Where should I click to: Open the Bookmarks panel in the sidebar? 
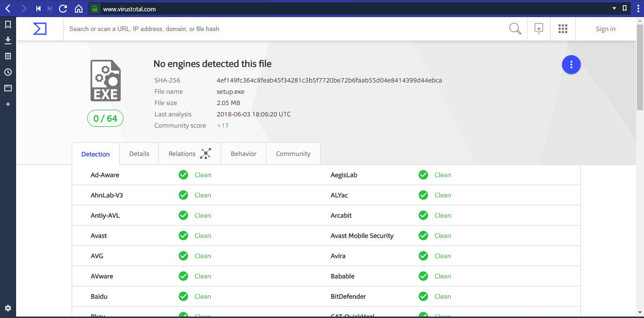8,24
